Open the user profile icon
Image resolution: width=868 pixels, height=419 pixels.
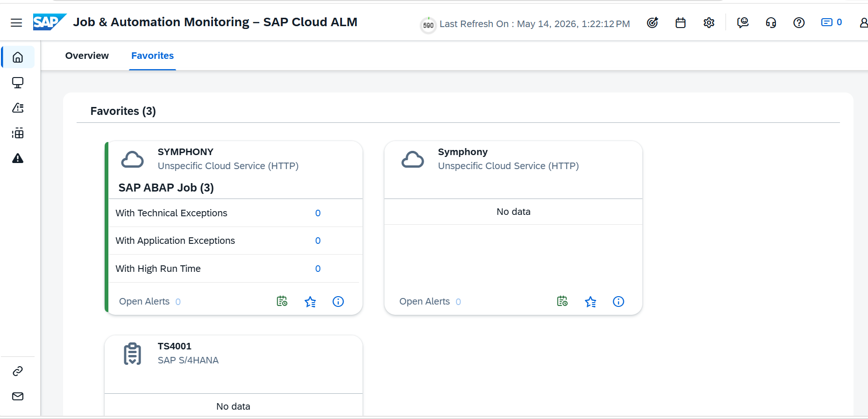coord(863,22)
